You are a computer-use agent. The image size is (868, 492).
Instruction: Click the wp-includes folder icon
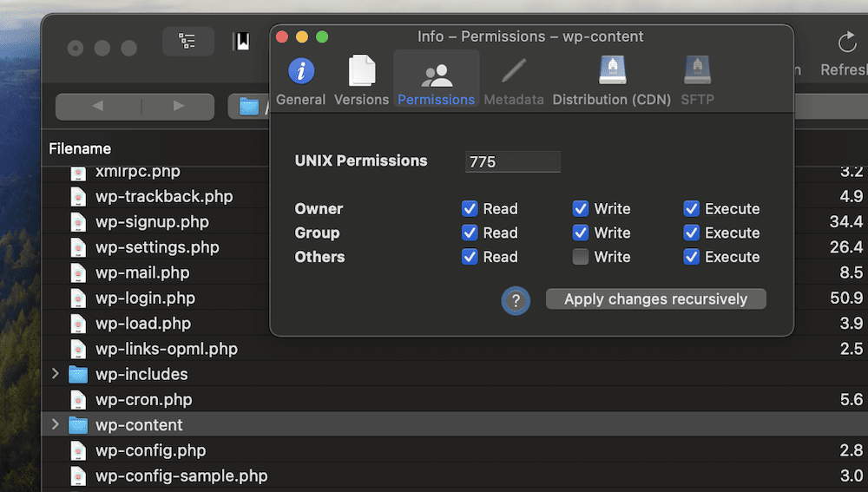[78, 374]
